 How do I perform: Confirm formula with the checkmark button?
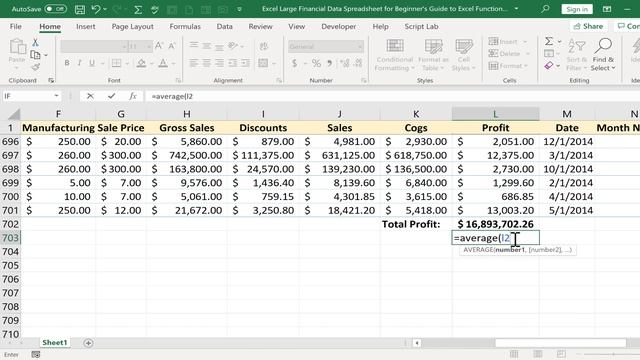point(111,96)
